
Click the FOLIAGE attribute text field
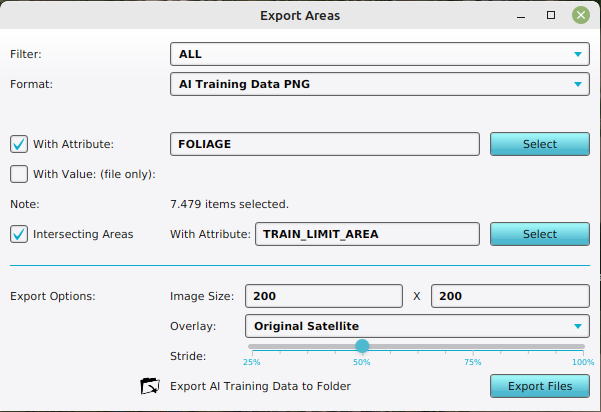point(325,144)
